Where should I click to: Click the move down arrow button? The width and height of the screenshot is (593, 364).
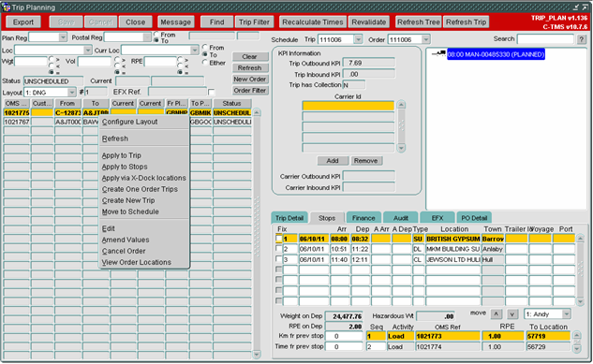point(511,314)
